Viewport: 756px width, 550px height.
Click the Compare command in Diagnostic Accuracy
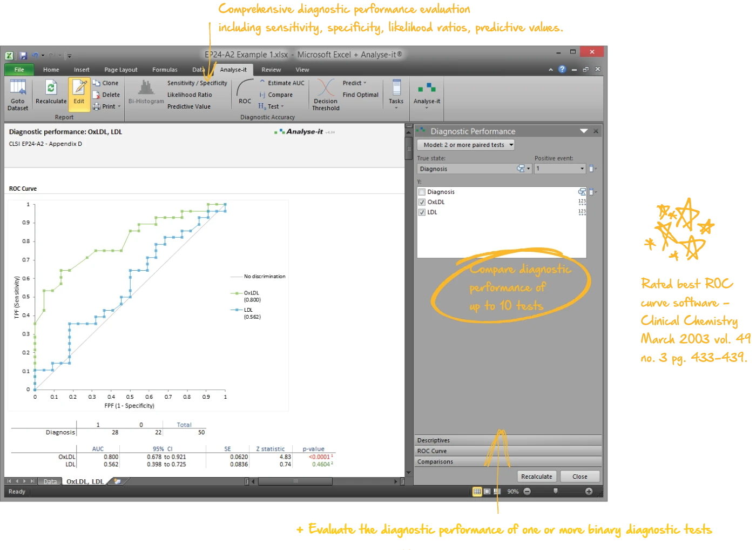(x=275, y=95)
